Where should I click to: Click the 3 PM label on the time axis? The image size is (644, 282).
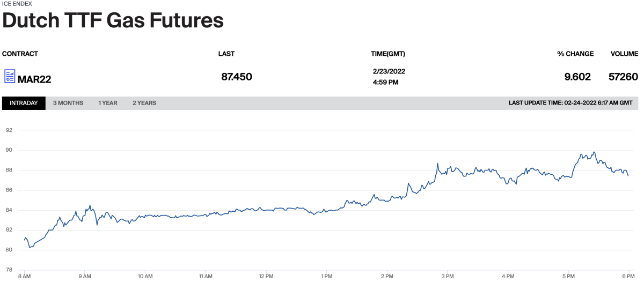coord(448,276)
